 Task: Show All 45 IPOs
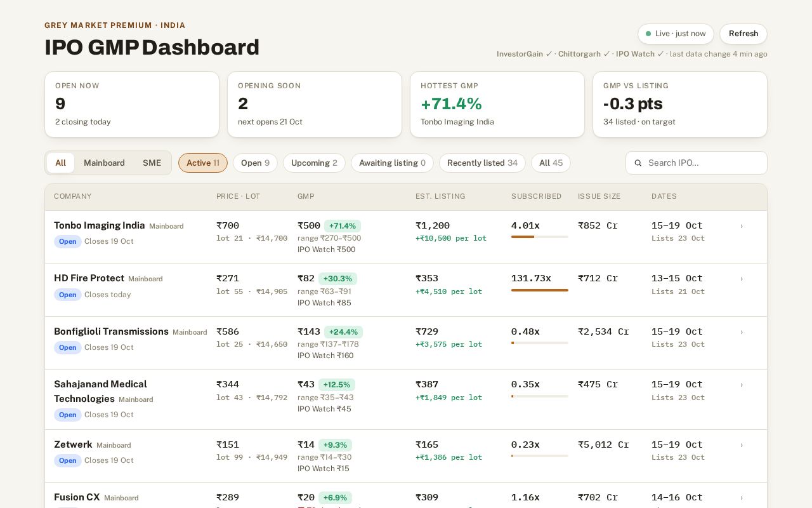click(x=551, y=163)
